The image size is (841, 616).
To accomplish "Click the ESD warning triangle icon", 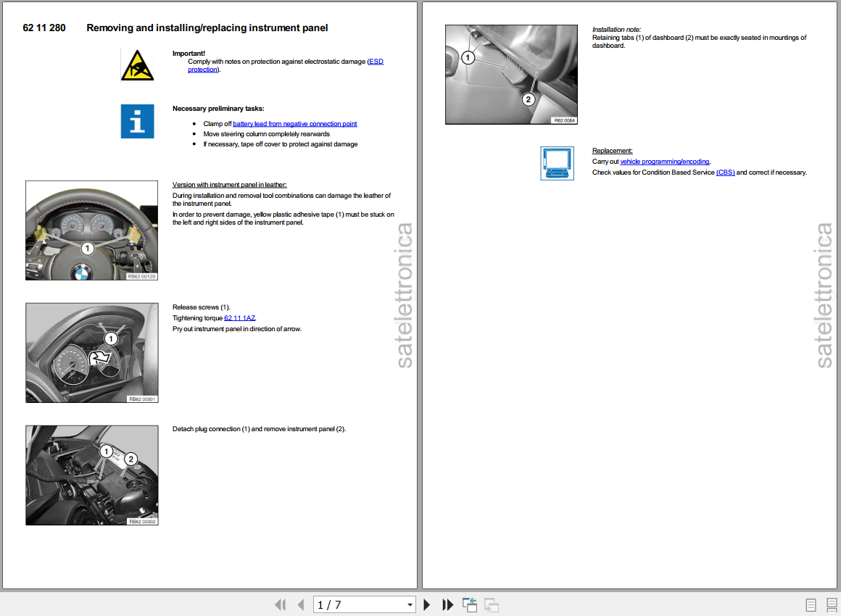I will (x=137, y=65).
